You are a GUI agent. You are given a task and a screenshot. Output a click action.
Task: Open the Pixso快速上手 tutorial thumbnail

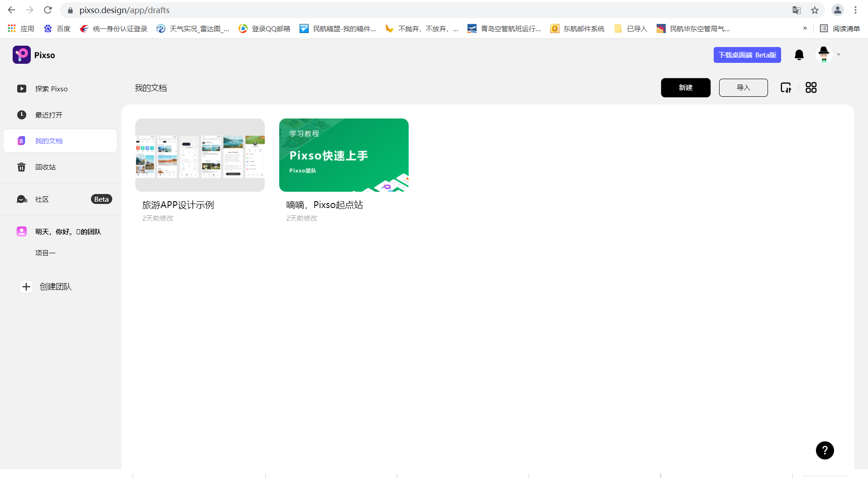pyautogui.click(x=344, y=155)
